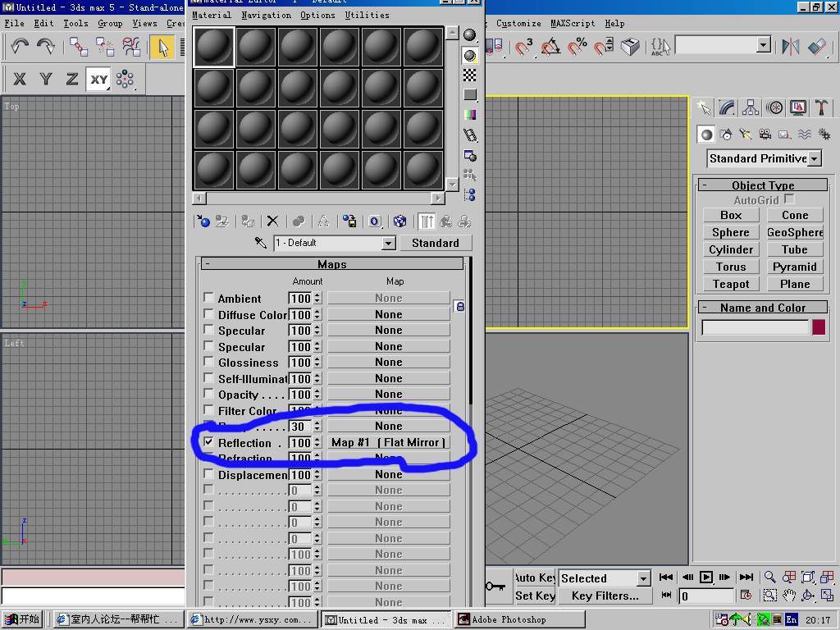Switch to Adobe Photoshop in the taskbar
Viewport: 840px width, 630px height.
[x=521, y=619]
